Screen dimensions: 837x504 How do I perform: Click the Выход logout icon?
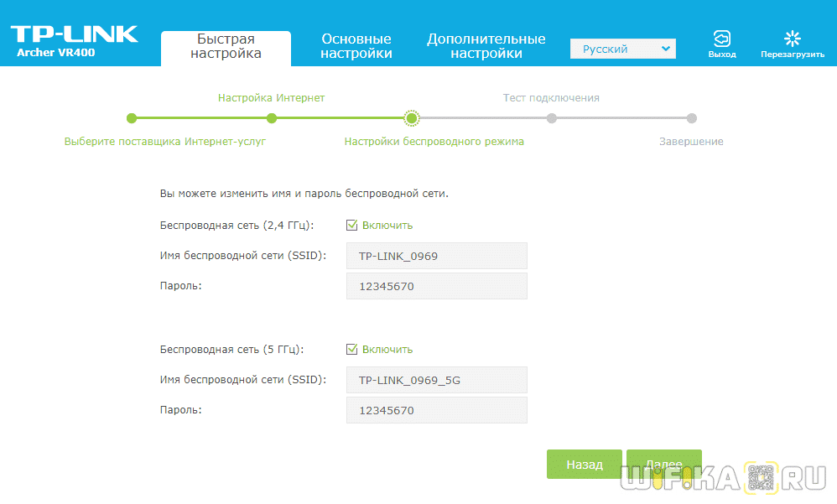[x=721, y=39]
